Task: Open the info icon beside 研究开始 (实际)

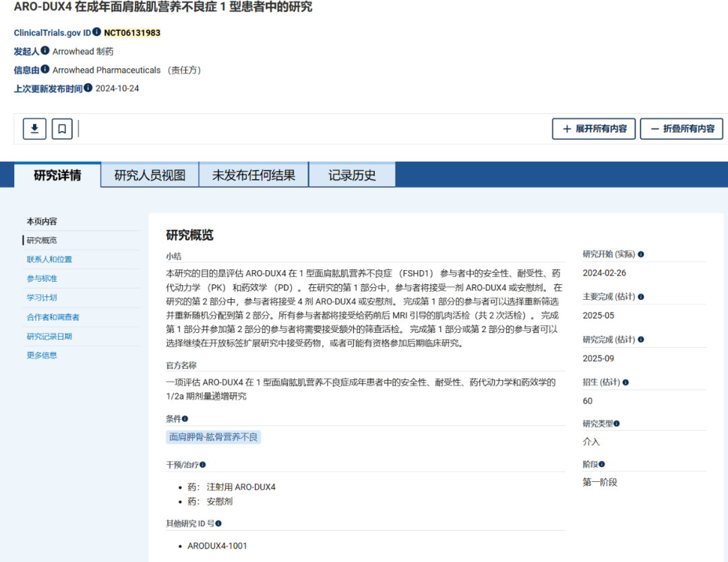Action: coord(641,255)
